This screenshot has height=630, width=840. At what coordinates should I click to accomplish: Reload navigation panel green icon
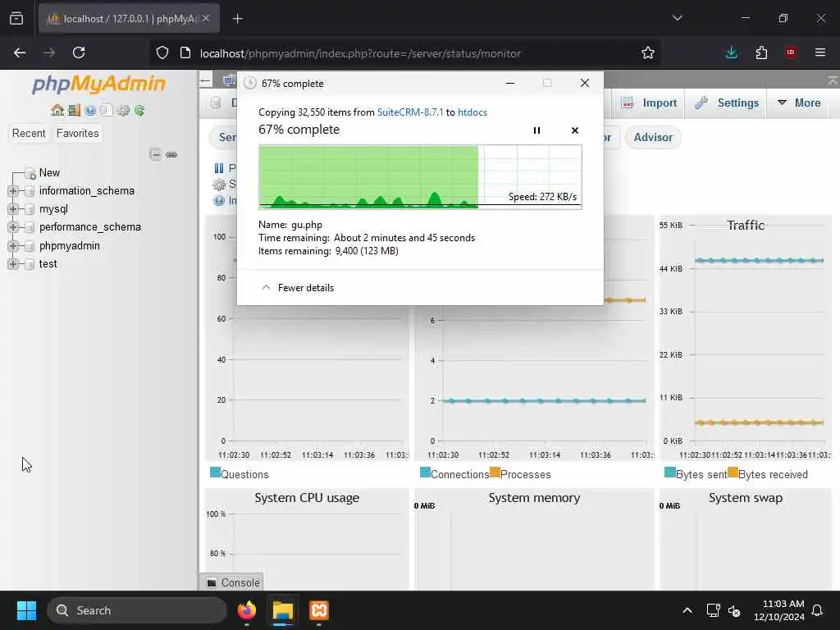click(x=139, y=111)
